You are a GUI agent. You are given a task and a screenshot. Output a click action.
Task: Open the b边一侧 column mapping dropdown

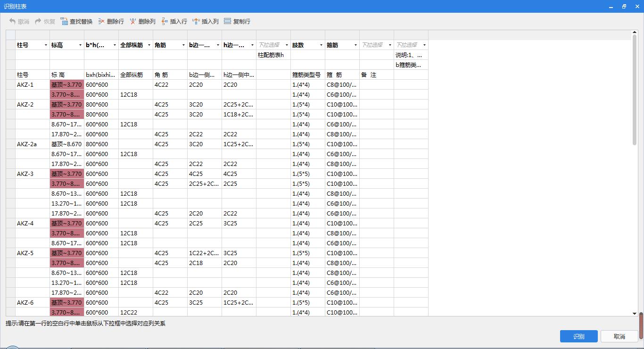tap(218, 45)
